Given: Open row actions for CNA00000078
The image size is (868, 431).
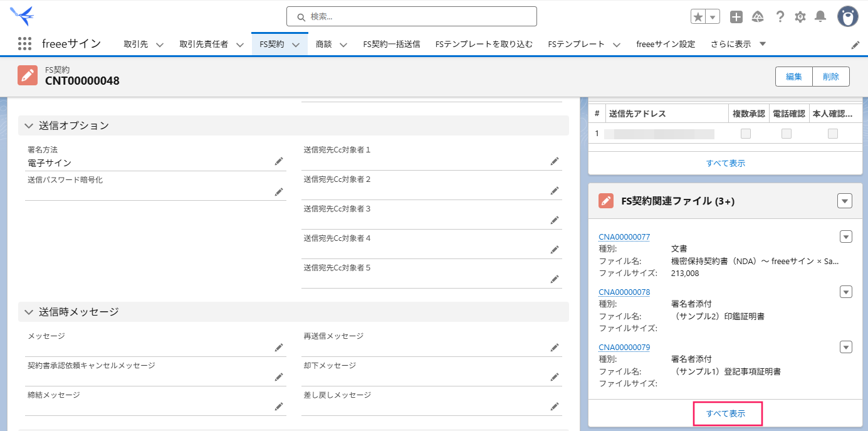Looking at the screenshot, I should pos(846,292).
